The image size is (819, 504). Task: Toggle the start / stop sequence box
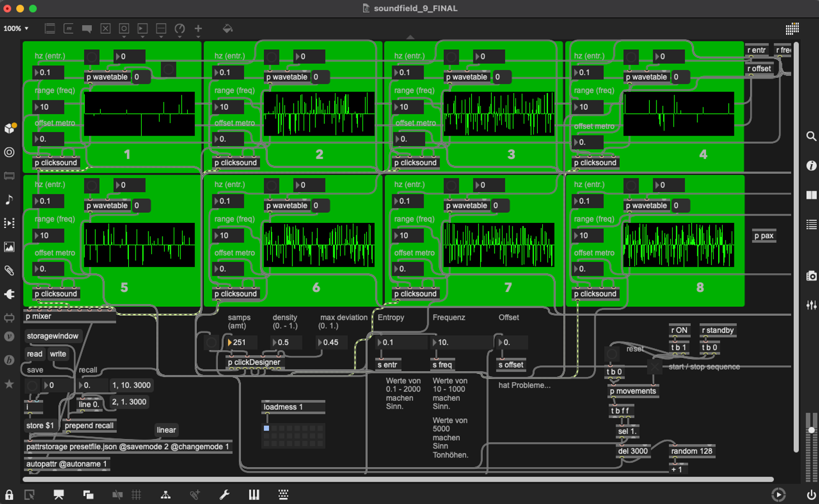(654, 367)
